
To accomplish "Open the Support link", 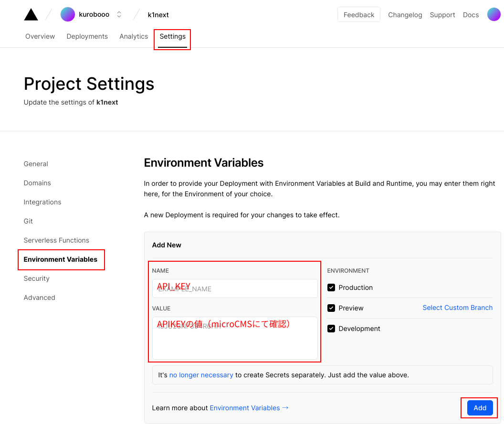I will [x=442, y=15].
